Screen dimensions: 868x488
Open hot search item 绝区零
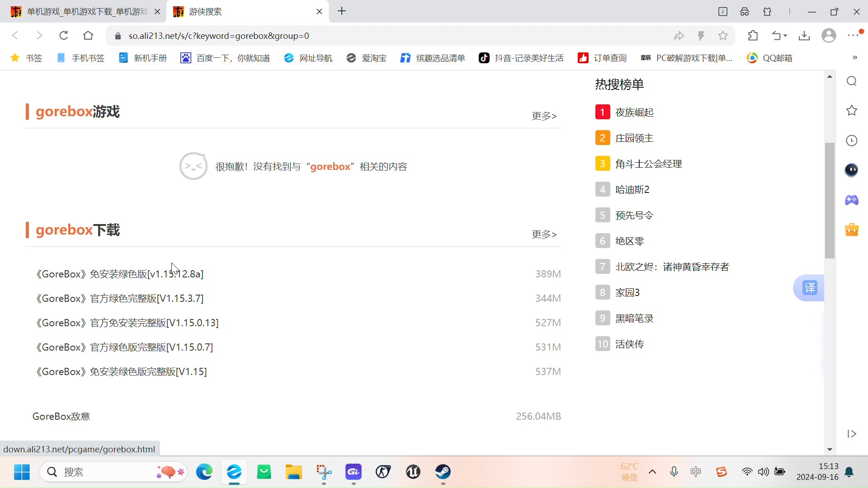point(629,241)
